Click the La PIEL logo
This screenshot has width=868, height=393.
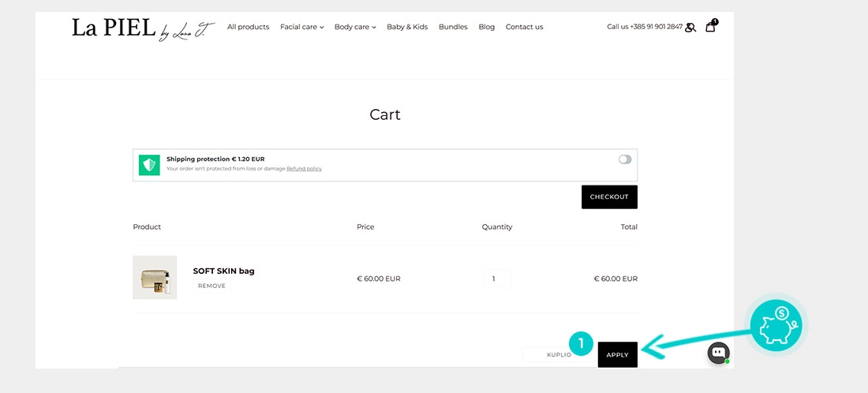pyautogui.click(x=143, y=28)
